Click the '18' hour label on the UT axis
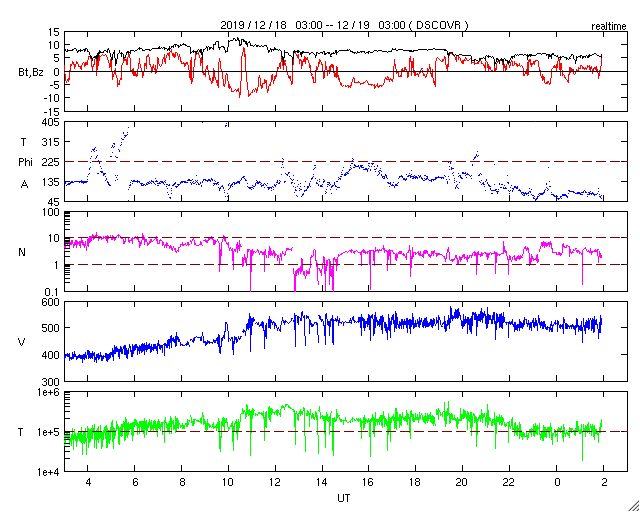 [x=415, y=482]
